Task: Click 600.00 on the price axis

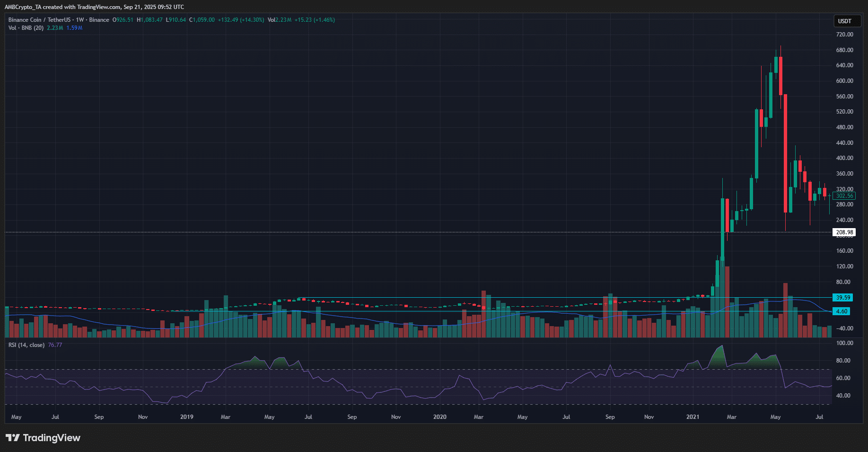Action: [x=844, y=81]
